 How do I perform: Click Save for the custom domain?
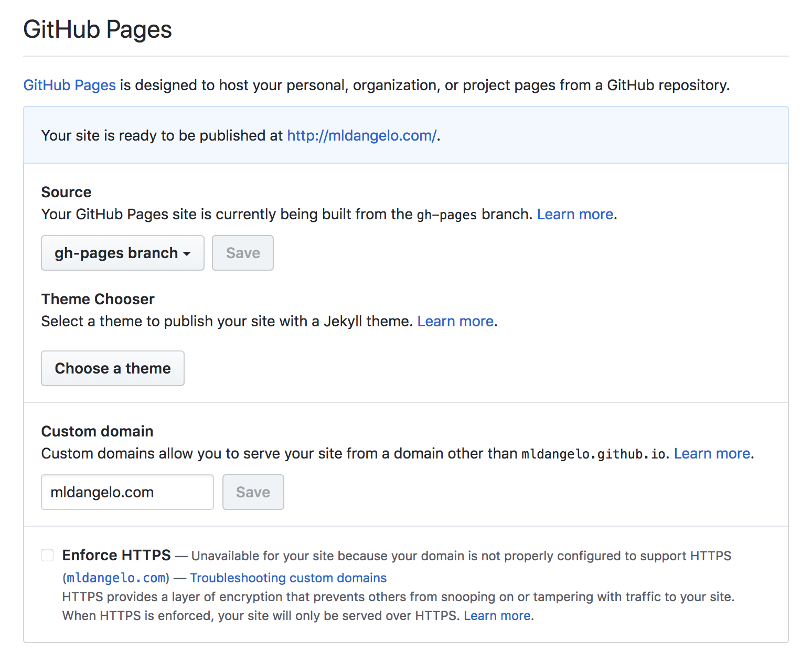click(x=253, y=492)
